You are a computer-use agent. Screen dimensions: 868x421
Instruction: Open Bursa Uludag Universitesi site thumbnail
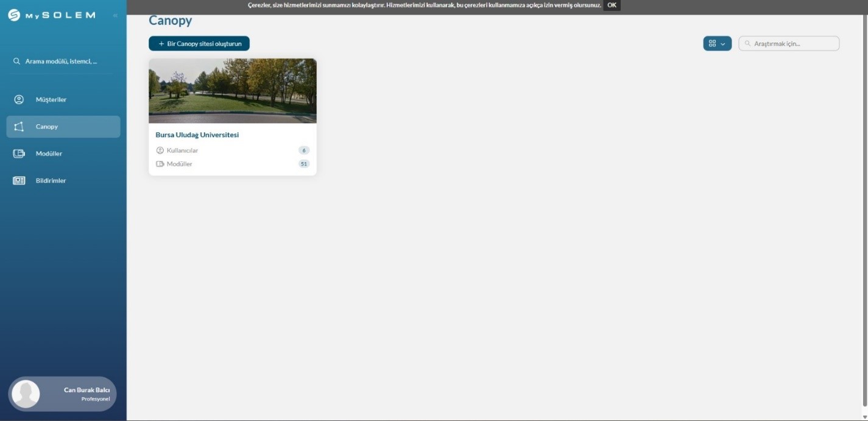tap(232, 91)
